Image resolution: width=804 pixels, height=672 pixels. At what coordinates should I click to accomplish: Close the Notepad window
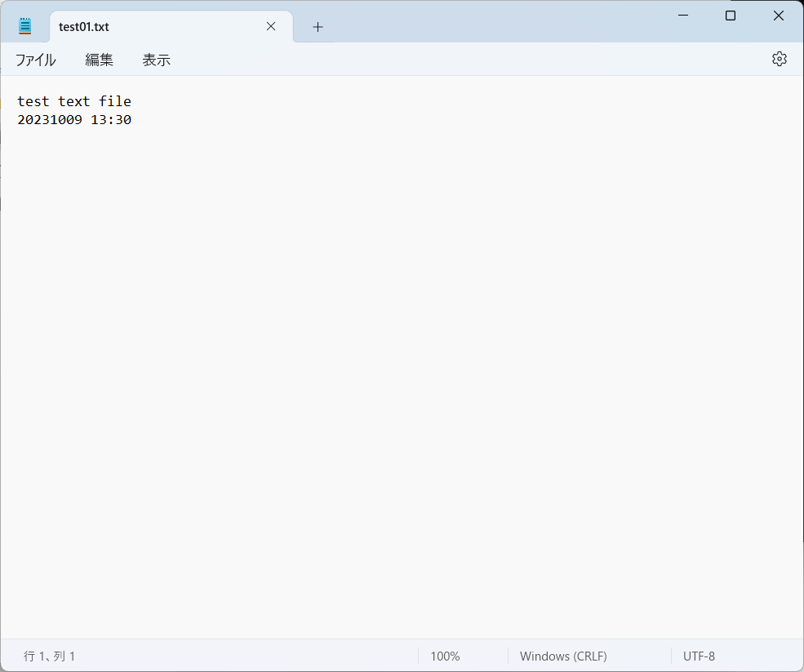coord(778,16)
